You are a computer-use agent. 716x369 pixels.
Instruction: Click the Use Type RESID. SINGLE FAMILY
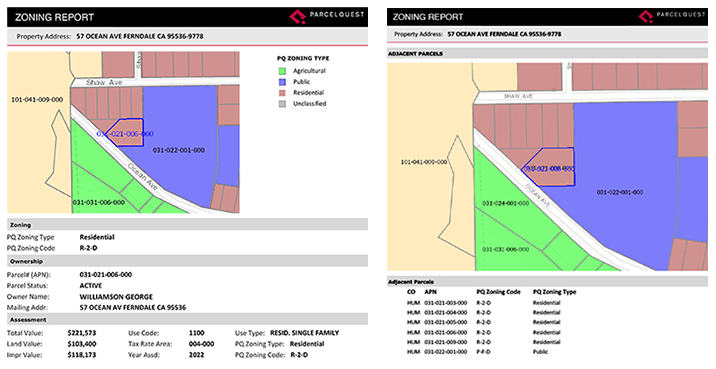pyautogui.click(x=305, y=333)
